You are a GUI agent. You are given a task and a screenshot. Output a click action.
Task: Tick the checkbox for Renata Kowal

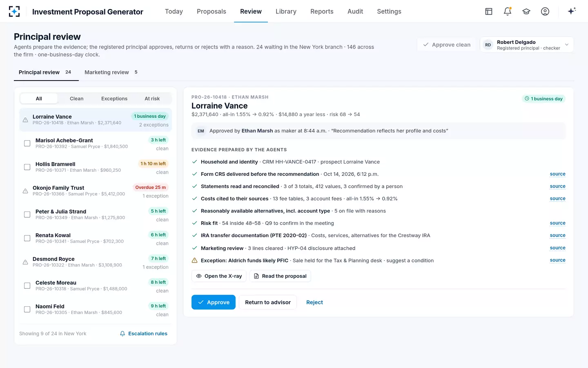click(27, 238)
